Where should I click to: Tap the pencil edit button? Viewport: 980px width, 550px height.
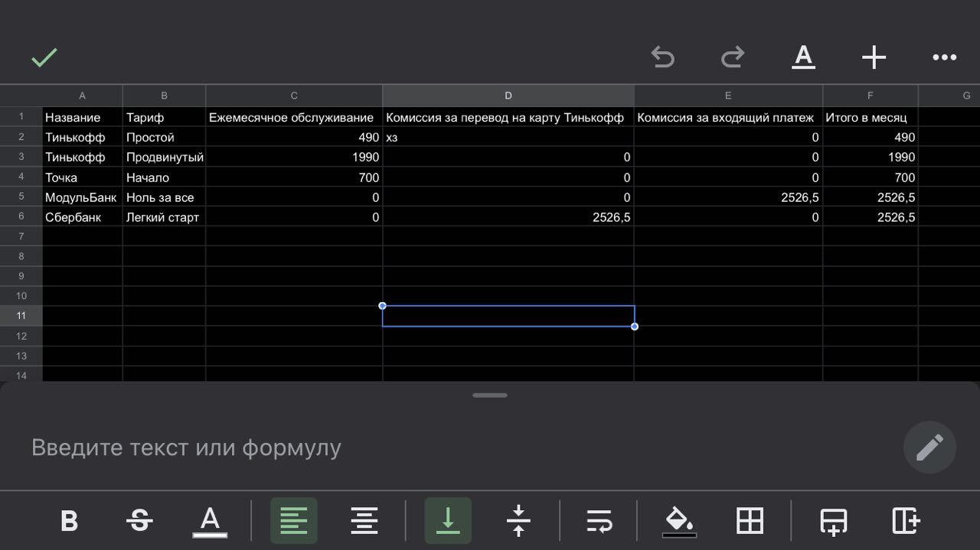[929, 447]
